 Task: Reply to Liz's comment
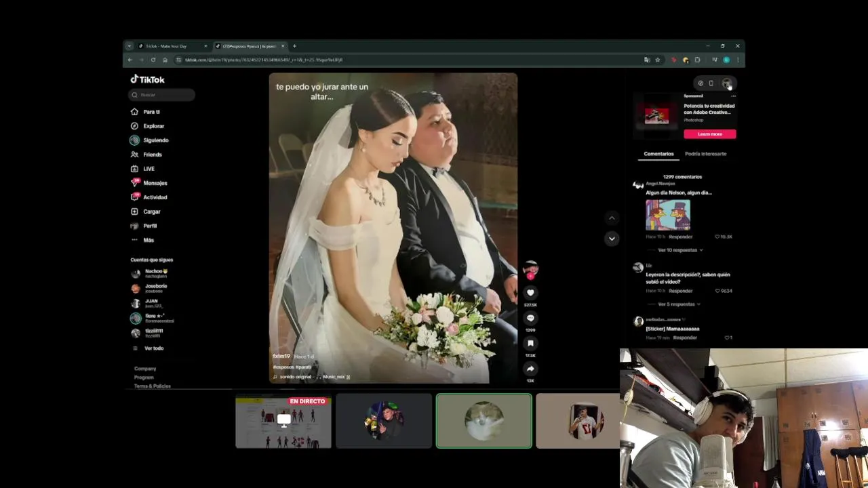tap(680, 291)
